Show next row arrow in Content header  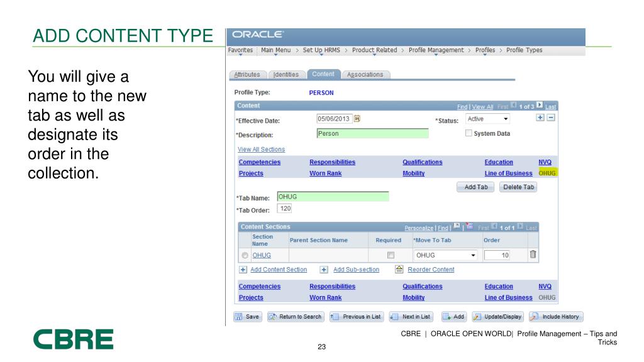(540, 105)
